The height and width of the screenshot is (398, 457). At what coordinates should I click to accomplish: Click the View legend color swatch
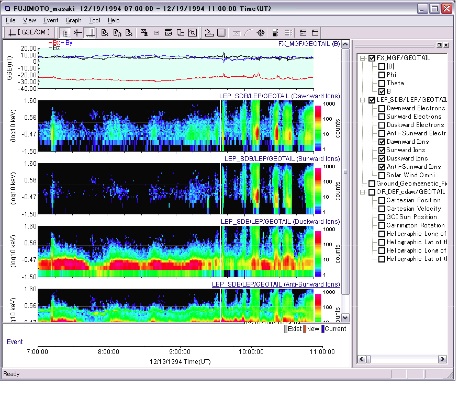point(304,329)
